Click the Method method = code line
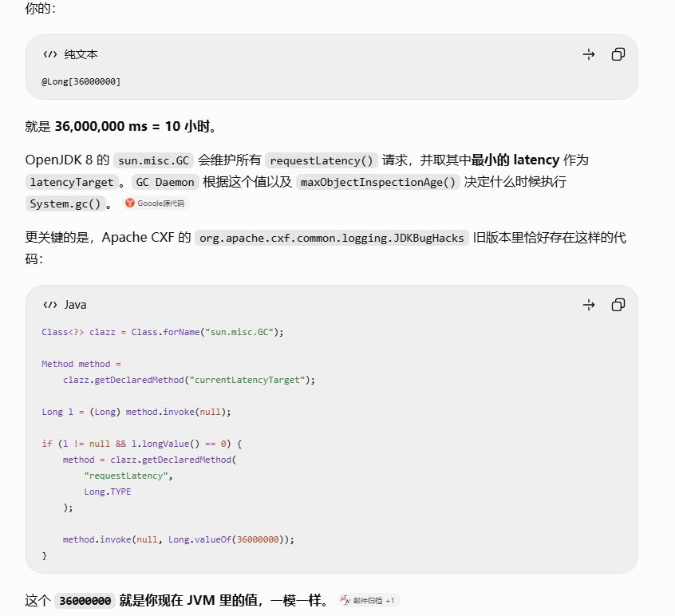The image size is (675, 616). pos(81,364)
